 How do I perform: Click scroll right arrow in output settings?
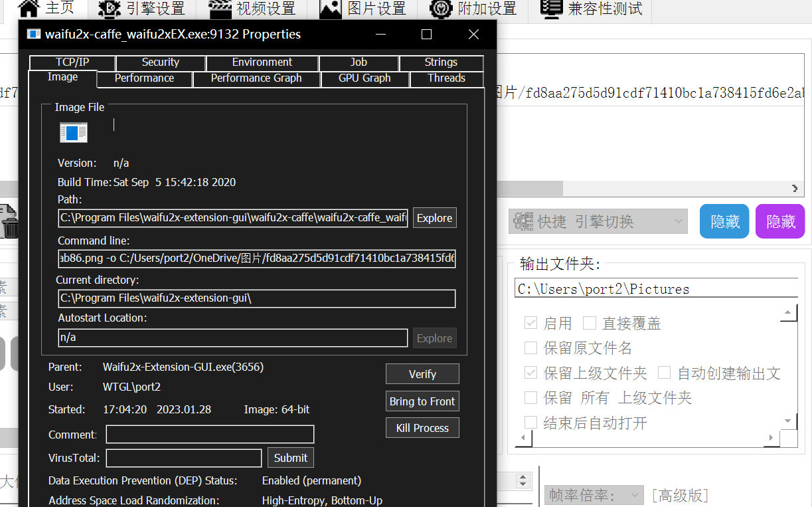click(x=771, y=438)
